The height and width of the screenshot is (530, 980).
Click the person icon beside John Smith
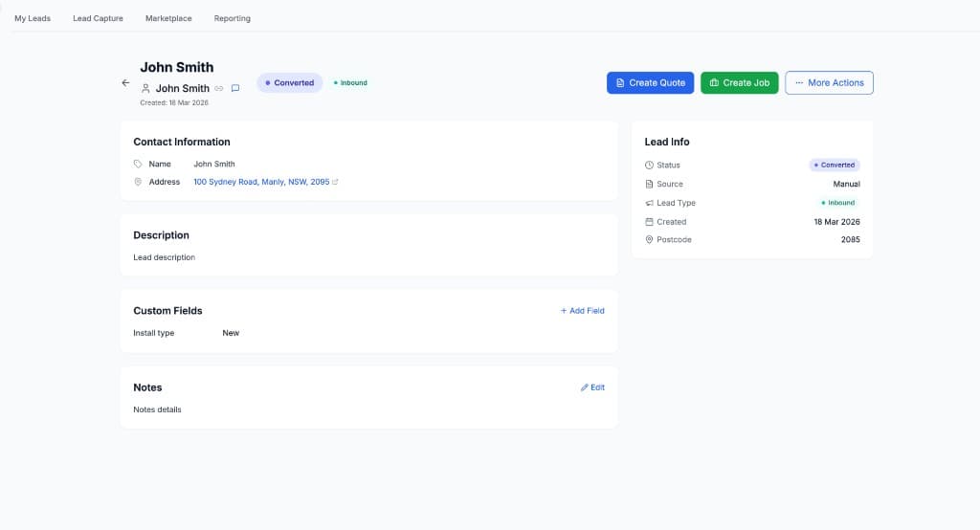point(145,88)
